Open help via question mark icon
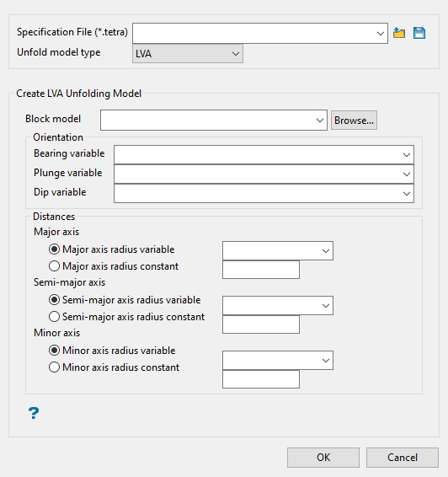The image size is (448, 477). pyautogui.click(x=34, y=414)
